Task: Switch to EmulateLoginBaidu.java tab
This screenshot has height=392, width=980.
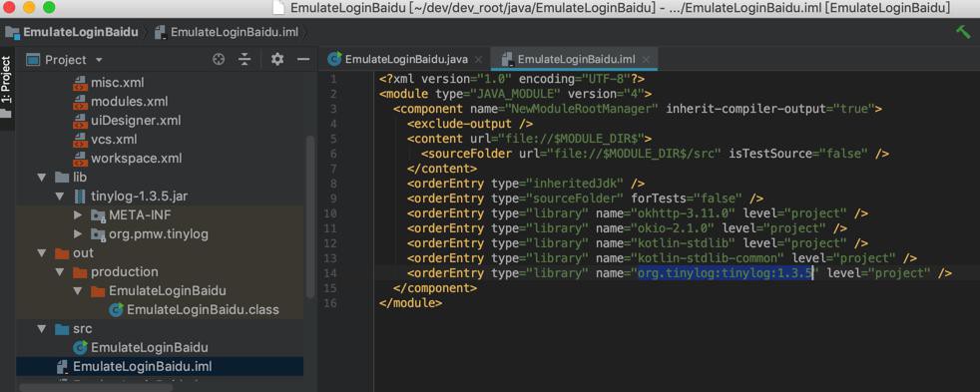Action: click(405, 59)
